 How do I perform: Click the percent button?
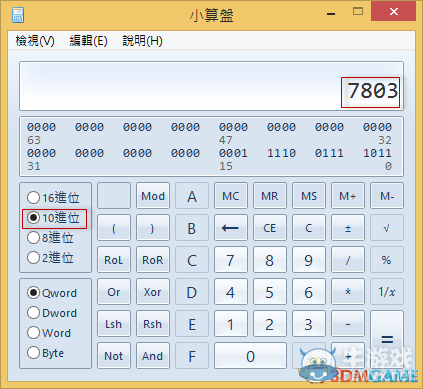(x=387, y=260)
